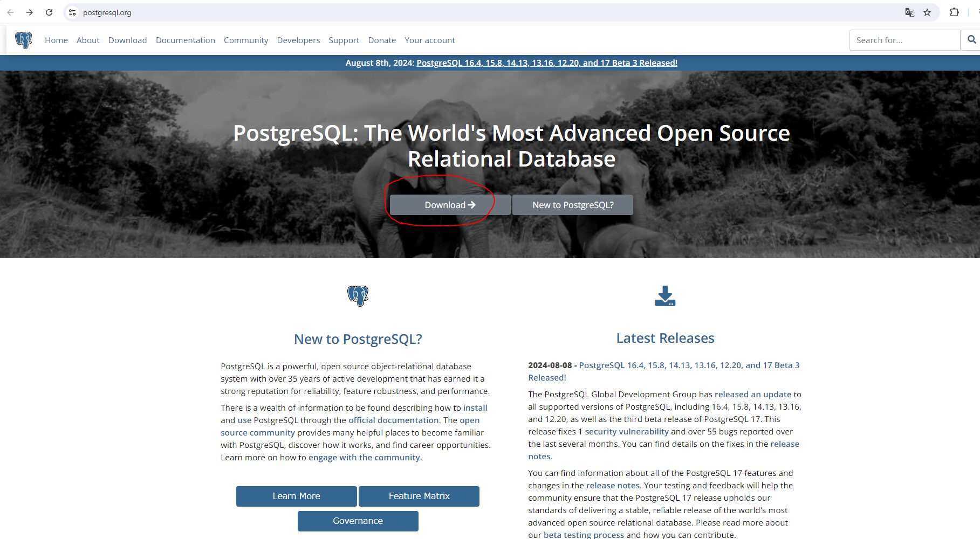Open the August 8th release announcement banner link

click(546, 63)
